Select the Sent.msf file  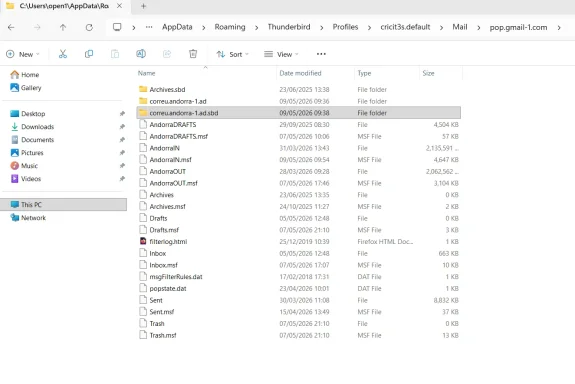299,312
